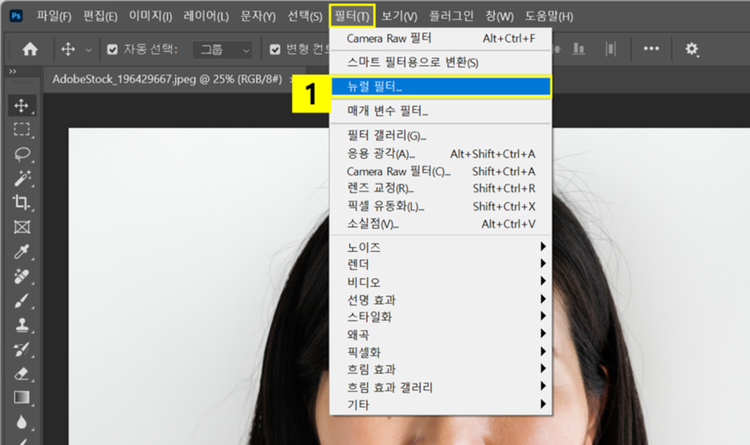Screen dimensions: 750x445
Task: Click the Photoshop Ps logo icon
Action: (16, 16)
